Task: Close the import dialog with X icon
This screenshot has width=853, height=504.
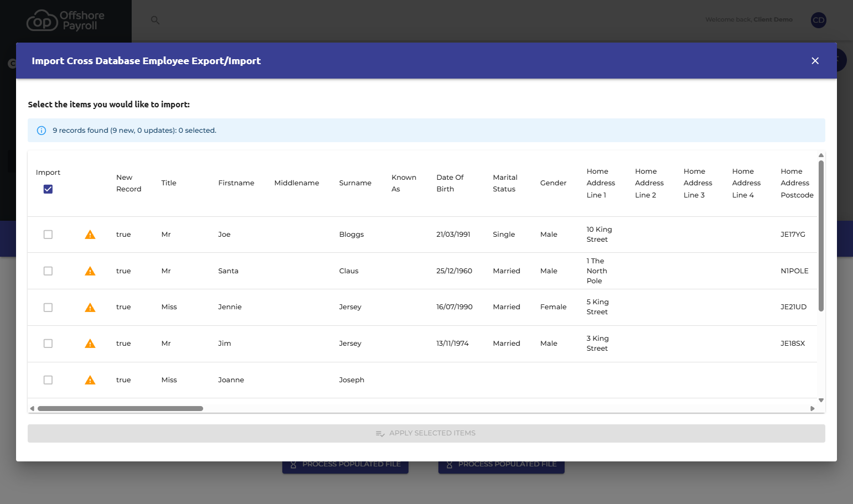Action: coord(815,61)
